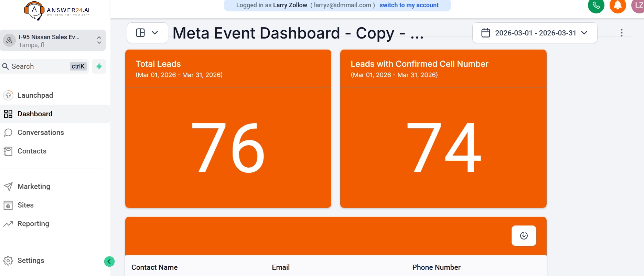Expand the dashboard layout selector dropdown
The image size is (644, 276).
(147, 33)
